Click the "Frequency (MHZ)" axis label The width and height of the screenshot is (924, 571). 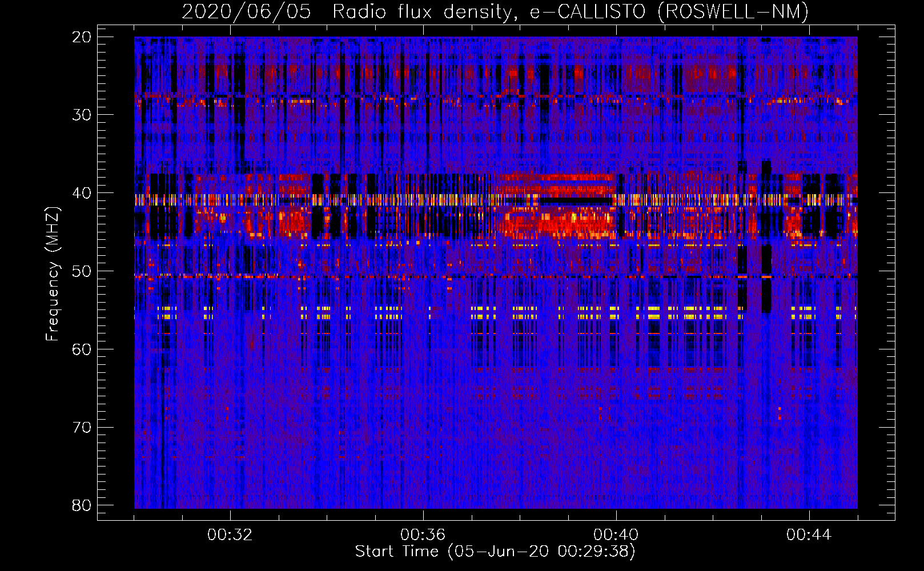(53, 274)
